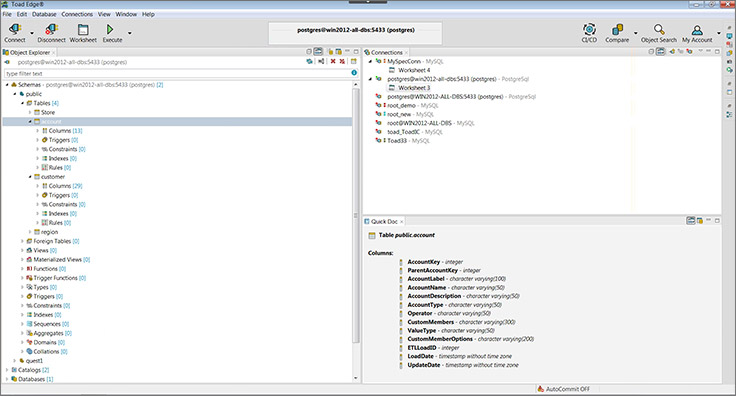Select the Toad33 MySQL connection
Viewport: 736px width, 396px height.
(407, 141)
